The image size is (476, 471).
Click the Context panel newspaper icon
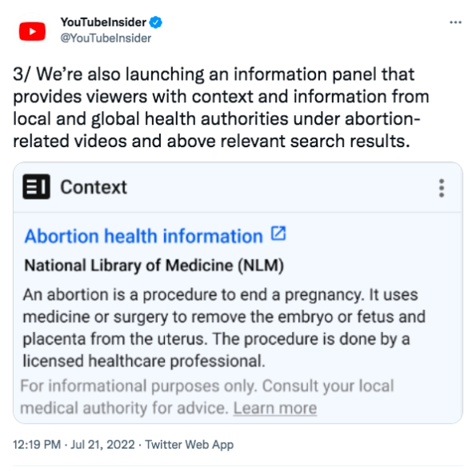[x=37, y=186]
